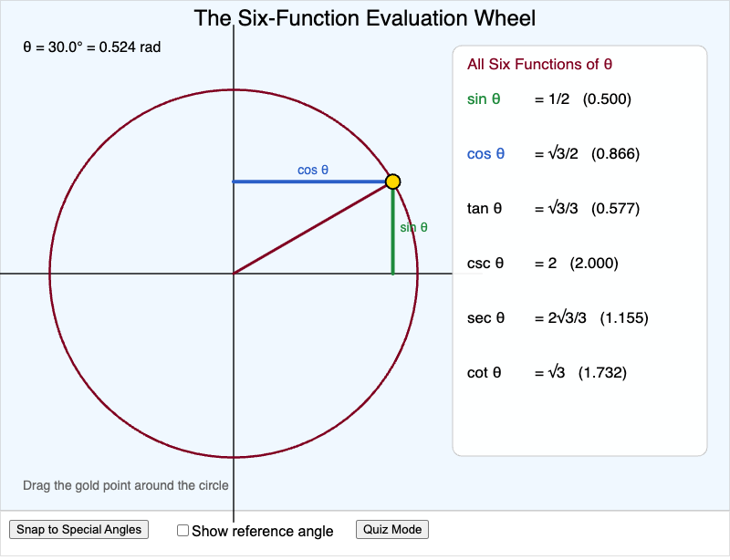Click the green vertical sine segment

(x=393, y=231)
